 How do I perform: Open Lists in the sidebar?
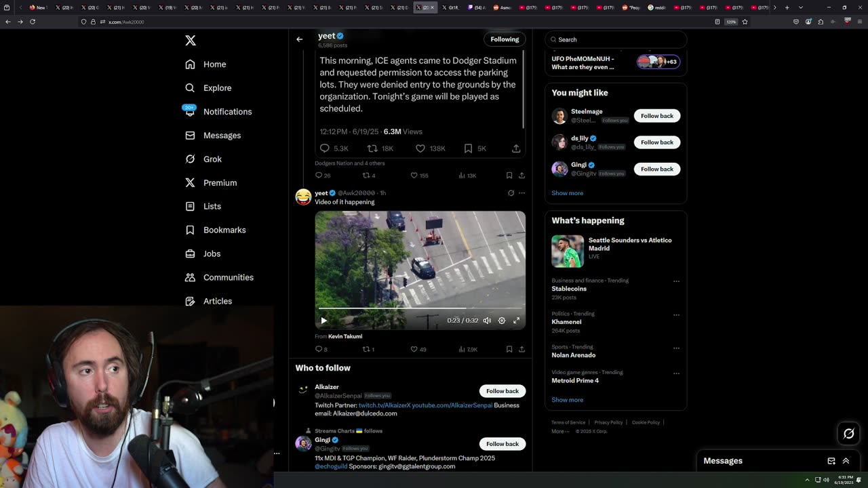pyautogui.click(x=203, y=206)
